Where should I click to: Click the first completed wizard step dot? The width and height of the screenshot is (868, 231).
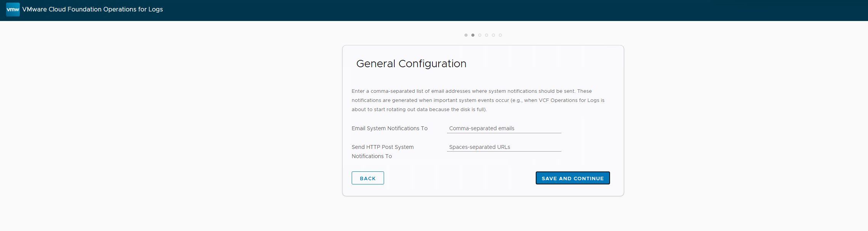click(x=466, y=35)
